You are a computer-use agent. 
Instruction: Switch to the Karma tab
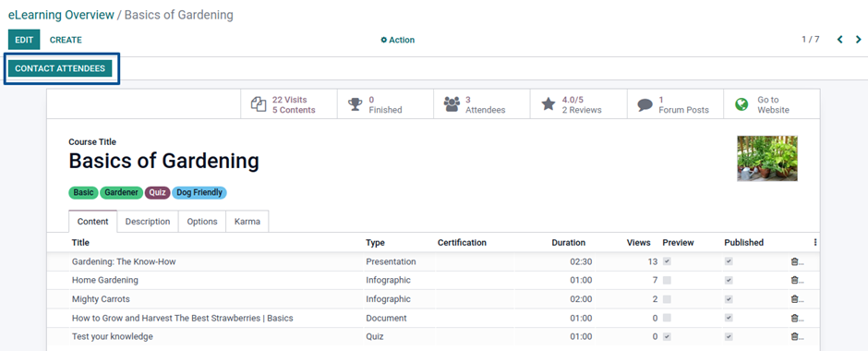(247, 222)
